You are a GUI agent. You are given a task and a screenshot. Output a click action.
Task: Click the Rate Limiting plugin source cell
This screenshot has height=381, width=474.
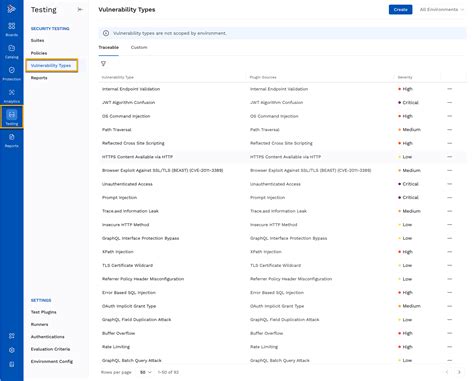pyautogui.click(x=264, y=347)
